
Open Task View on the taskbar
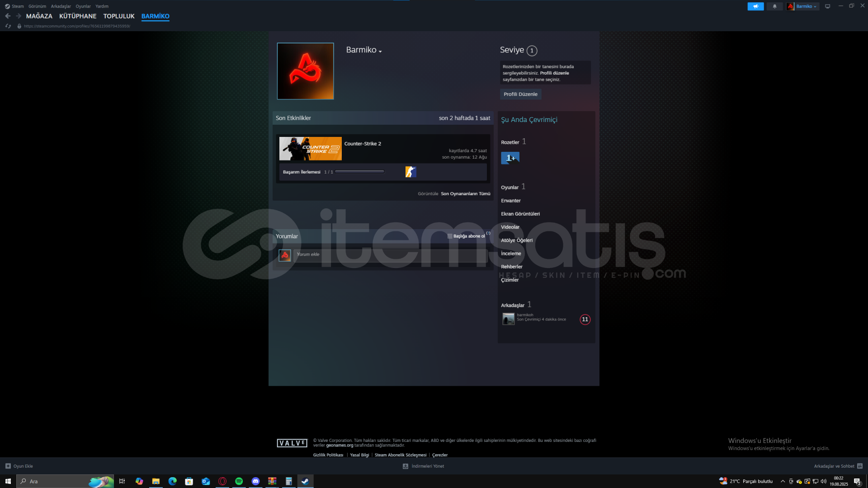click(122, 481)
